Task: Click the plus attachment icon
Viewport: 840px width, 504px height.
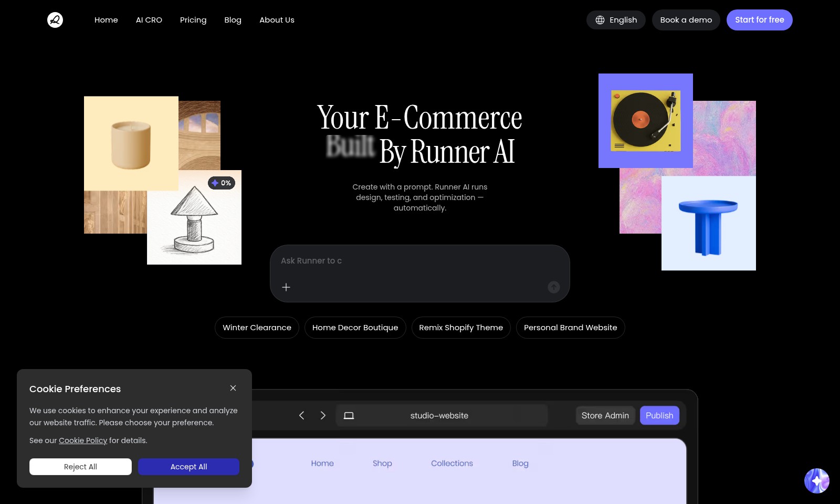Action: pyautogui.click(x=286, y=287)
